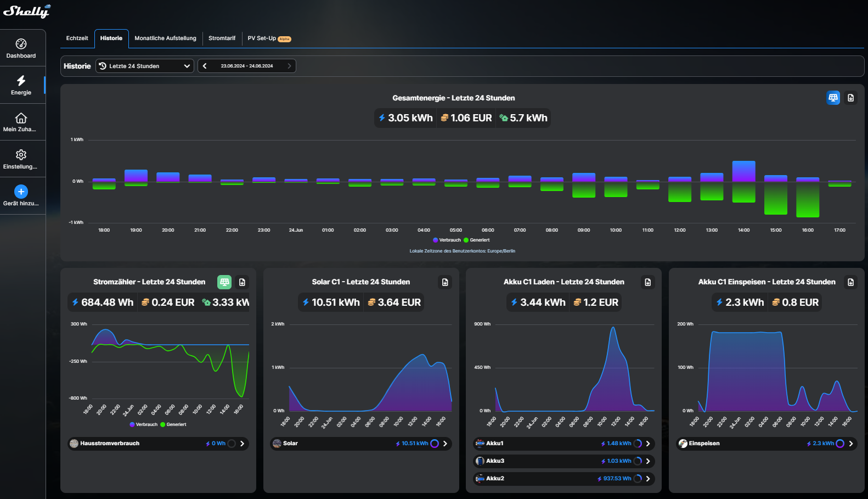Screen dimensions: 868x499
Task: Select the Historie tab
Action: point(111,38)
